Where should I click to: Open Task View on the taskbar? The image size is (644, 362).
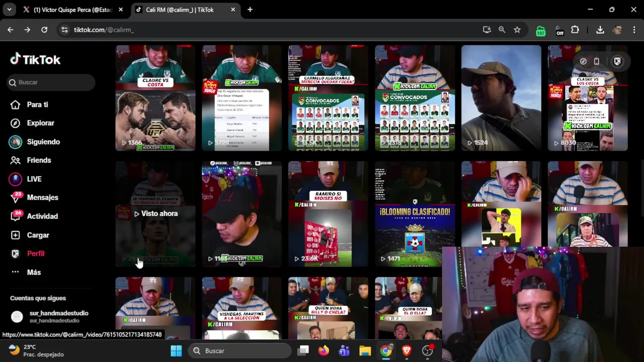tap(303, 351)
